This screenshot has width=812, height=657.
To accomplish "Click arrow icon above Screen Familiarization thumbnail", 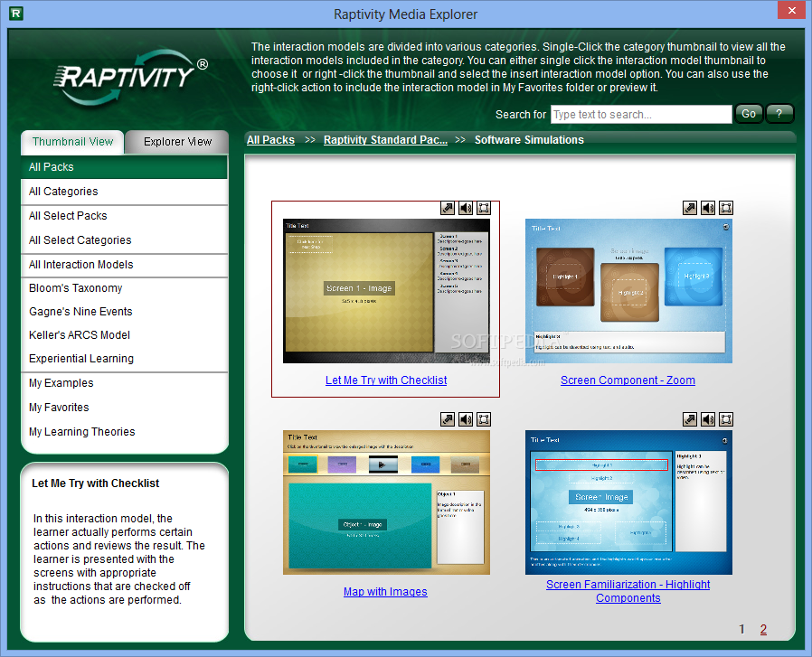I will tap(690, 419).
